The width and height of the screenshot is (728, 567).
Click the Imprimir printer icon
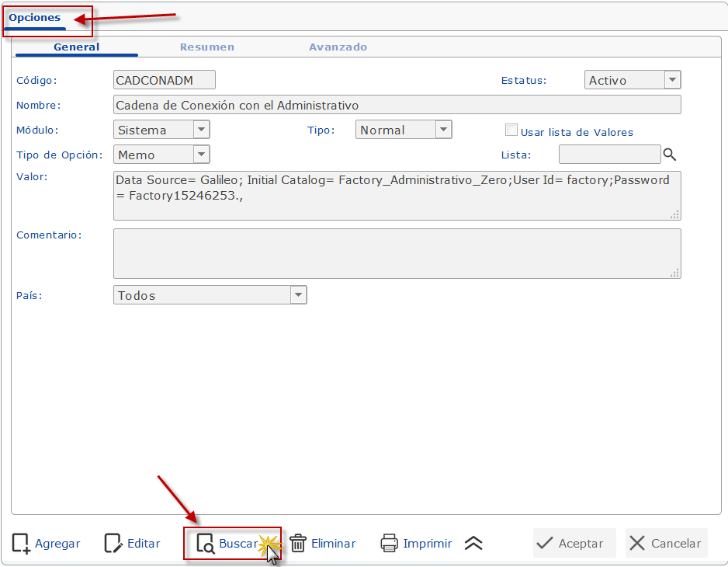pos(390,544)
